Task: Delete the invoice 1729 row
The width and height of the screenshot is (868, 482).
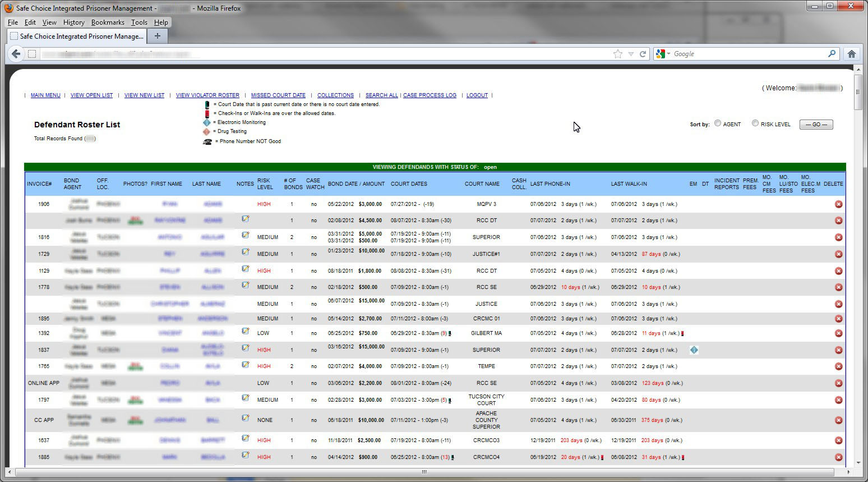Action: 838,254
